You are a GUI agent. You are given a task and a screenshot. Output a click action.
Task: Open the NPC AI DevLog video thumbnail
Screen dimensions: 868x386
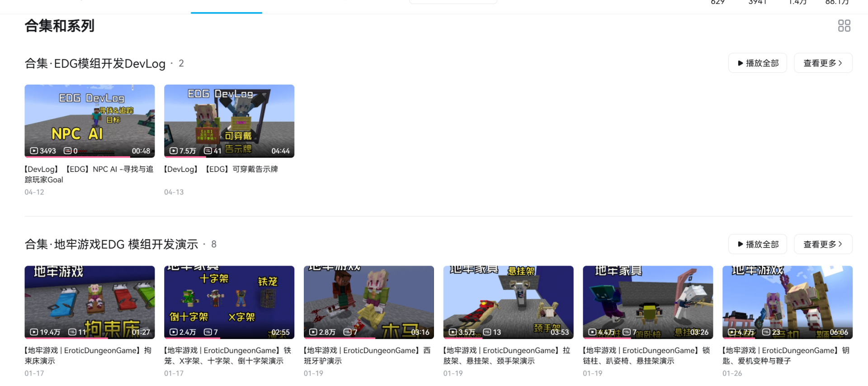click(90, 121)
